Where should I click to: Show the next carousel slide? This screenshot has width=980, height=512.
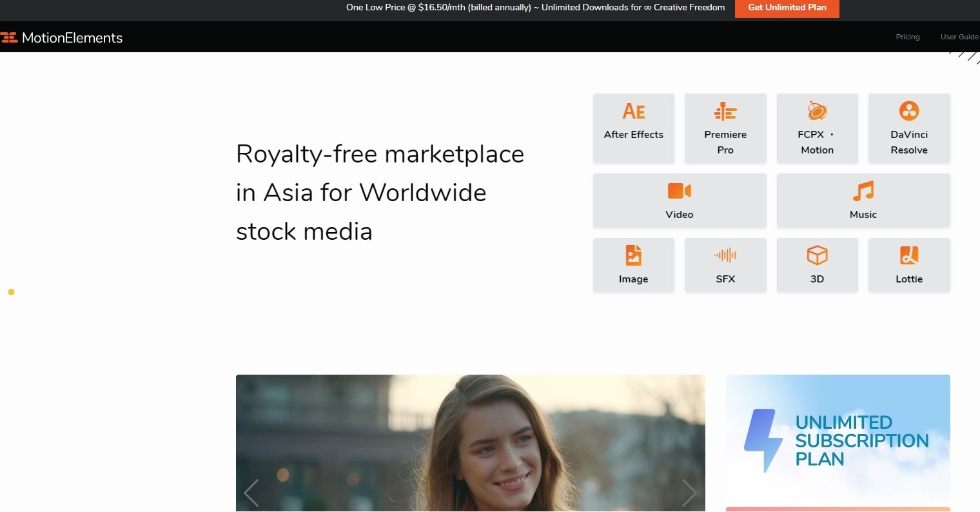689,493
